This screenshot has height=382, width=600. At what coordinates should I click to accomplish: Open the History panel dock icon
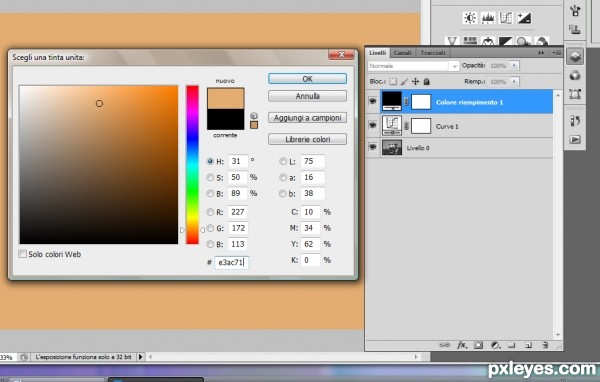click(575, 121)
